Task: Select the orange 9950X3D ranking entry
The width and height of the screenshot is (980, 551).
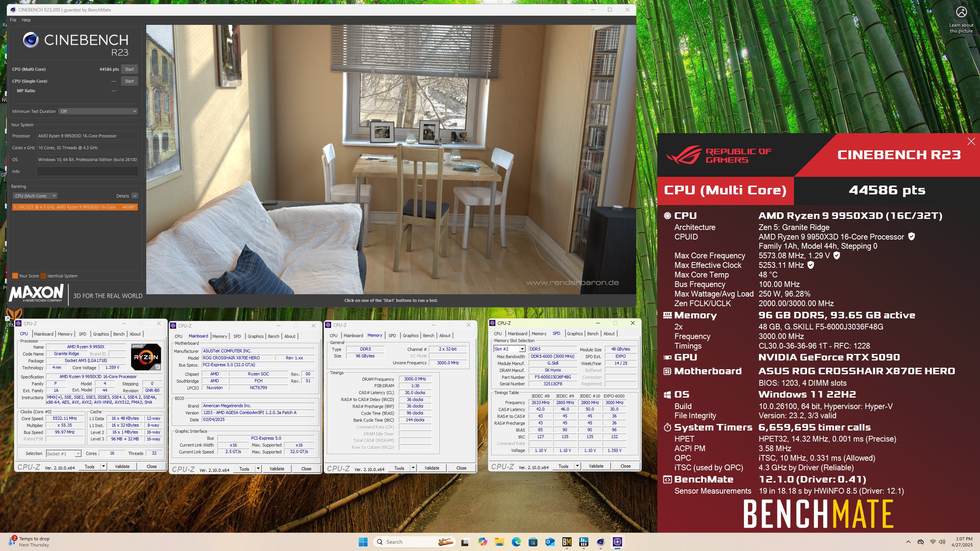Action: pyautogui.click(x=75, y=207)
